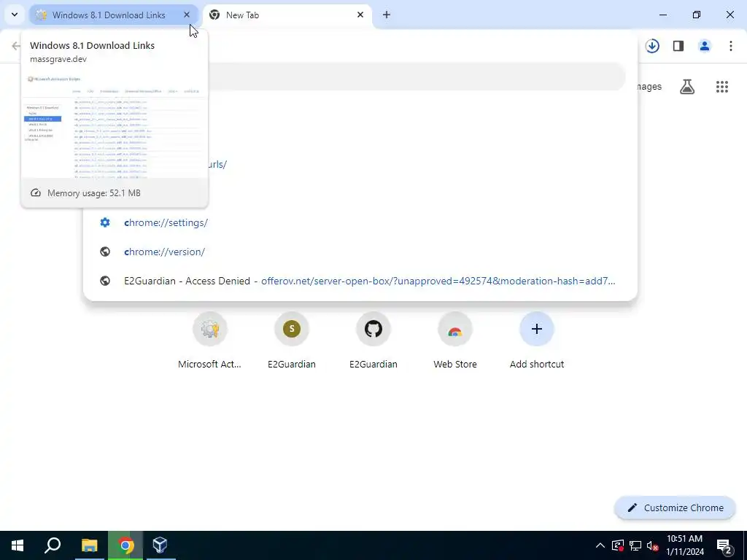This screenshot has height=560, width=747.
Task: Open the Chrome three-dot menu
Action: (x=731, y=46)
